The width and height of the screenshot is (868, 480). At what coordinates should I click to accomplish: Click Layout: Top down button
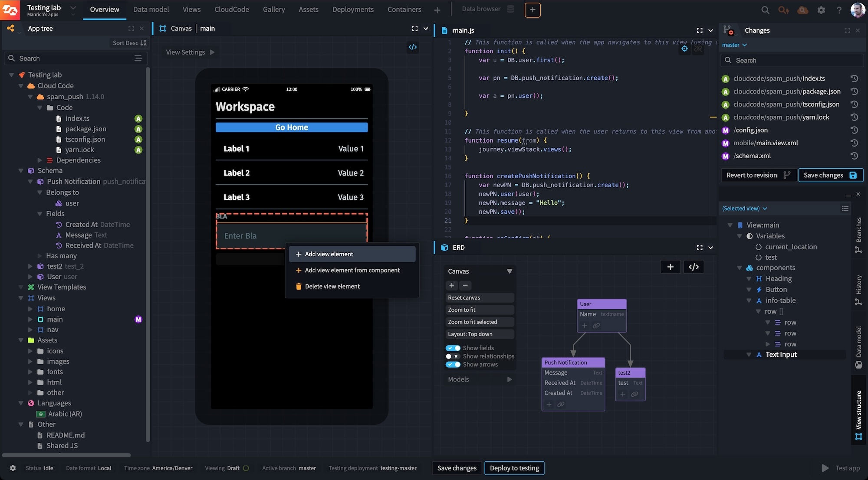(480, 334)
